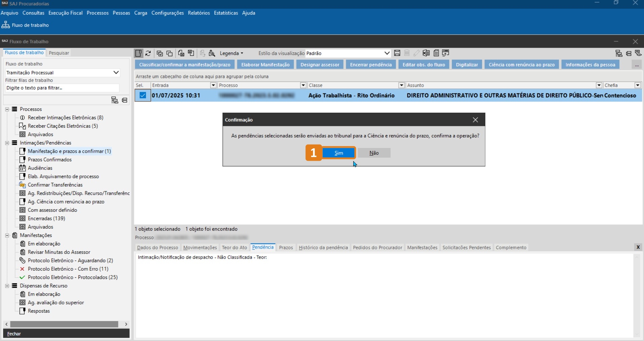
Task: Click the Excel export icon in toolbar
Action: click(426, 53)
